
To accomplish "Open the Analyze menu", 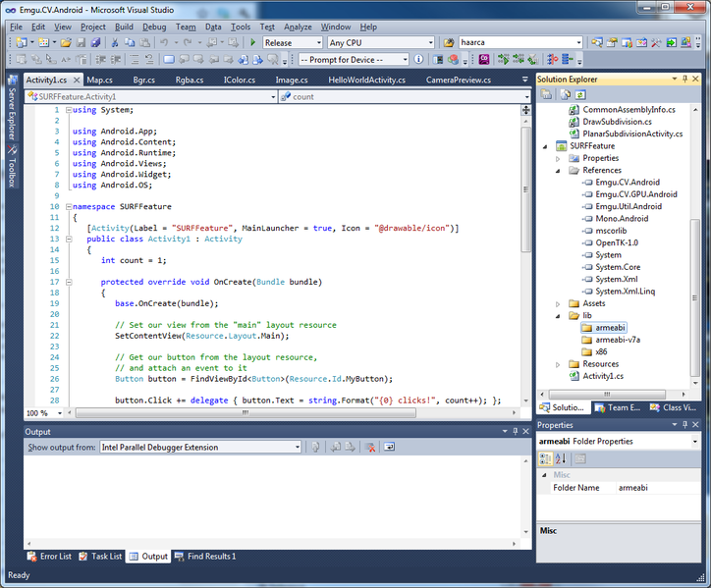I will [298, 27].
